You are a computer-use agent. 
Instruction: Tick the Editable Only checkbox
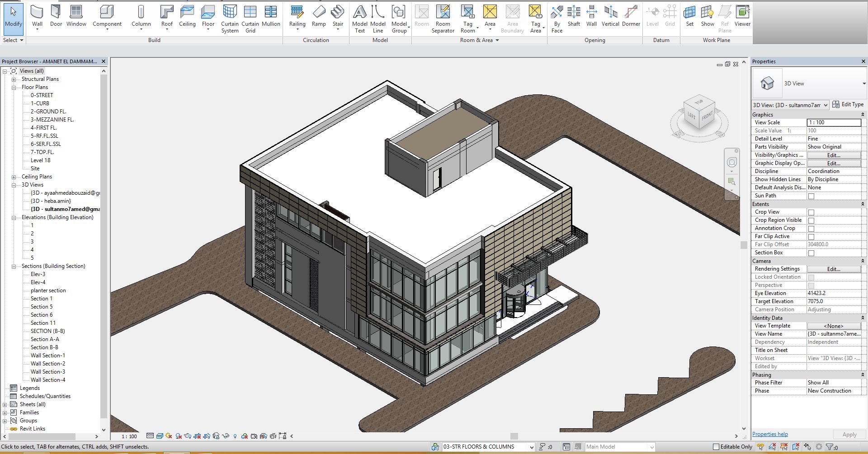[716, 447]
